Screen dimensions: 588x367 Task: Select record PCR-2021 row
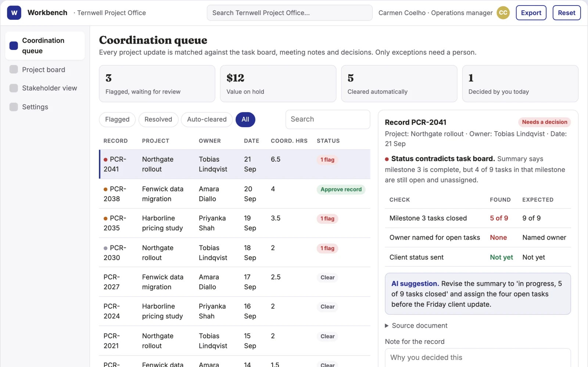click(x=235, y=341)
